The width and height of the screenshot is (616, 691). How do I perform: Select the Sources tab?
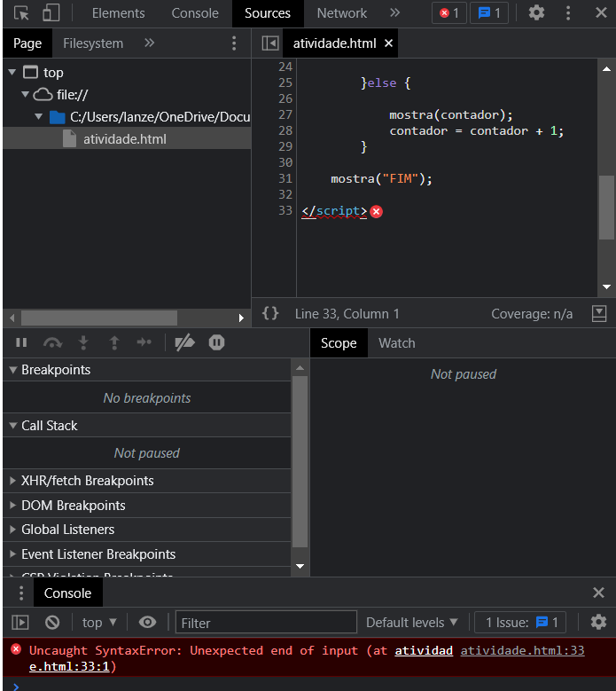point(268,13)
